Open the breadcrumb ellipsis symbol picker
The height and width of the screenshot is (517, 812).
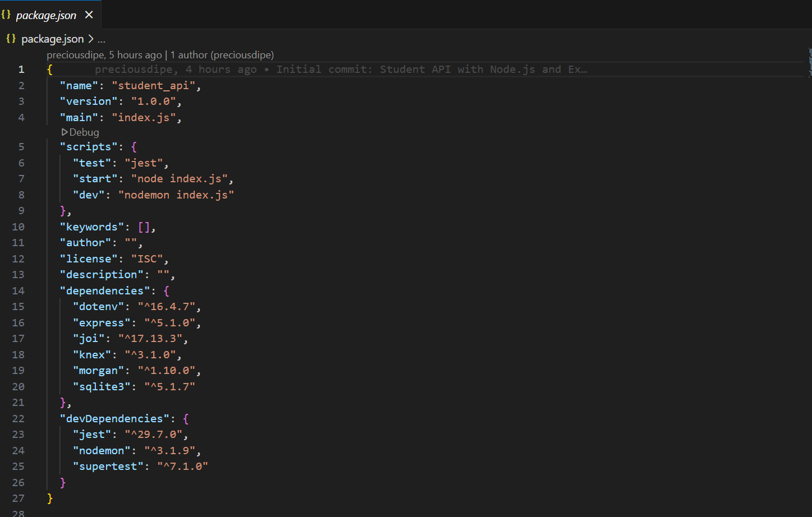101,40
